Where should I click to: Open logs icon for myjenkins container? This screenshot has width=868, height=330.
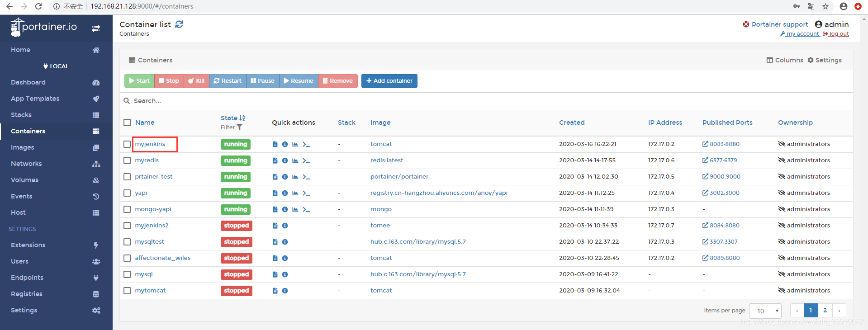point(275,144)
